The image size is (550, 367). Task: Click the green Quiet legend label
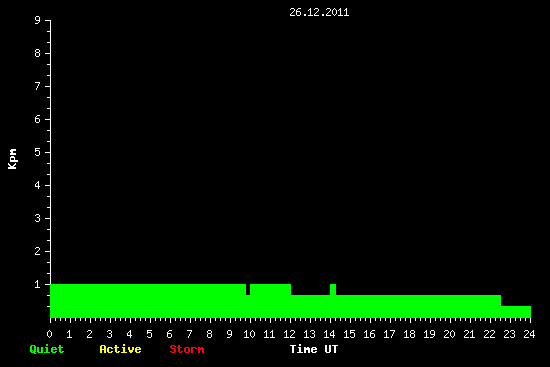coord(47,349)
